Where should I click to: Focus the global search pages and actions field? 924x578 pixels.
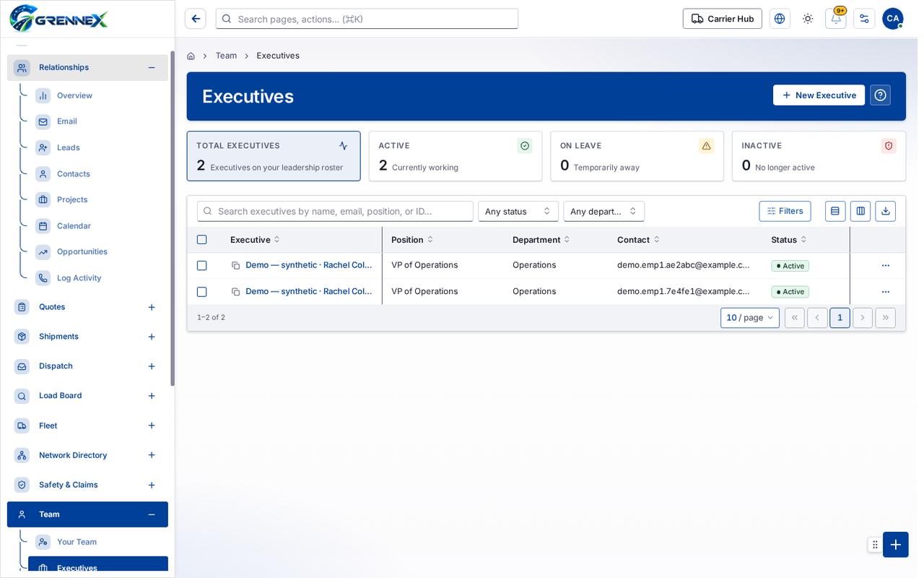point(367,19)
